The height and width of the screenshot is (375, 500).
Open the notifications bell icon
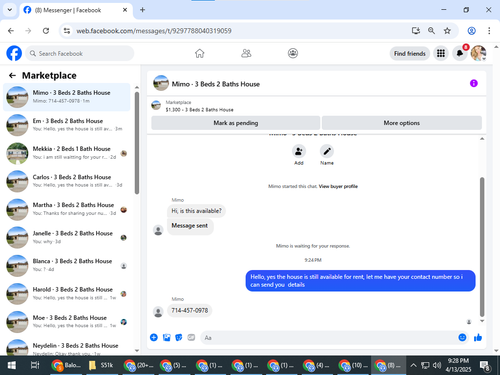pos(460,53)
